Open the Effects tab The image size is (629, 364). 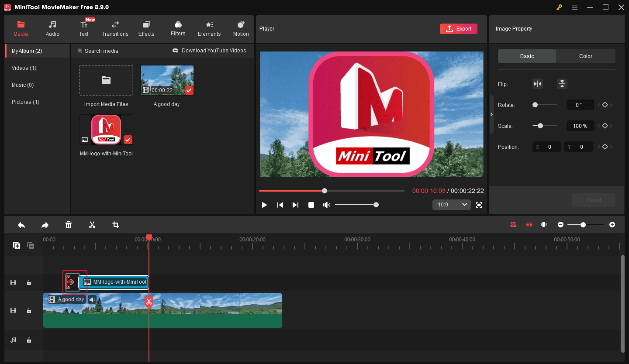146,28
